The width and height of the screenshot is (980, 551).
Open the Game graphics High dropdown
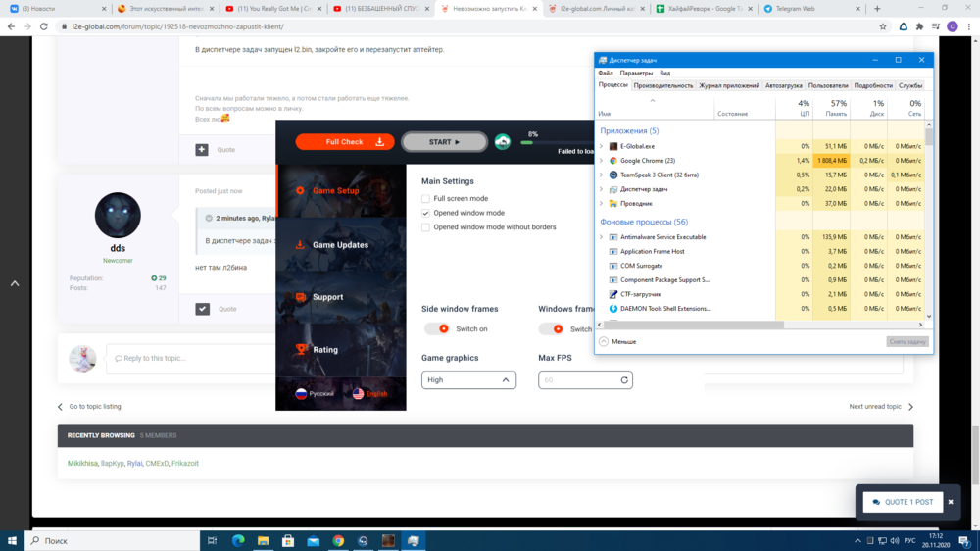click(x=468, y=380)
